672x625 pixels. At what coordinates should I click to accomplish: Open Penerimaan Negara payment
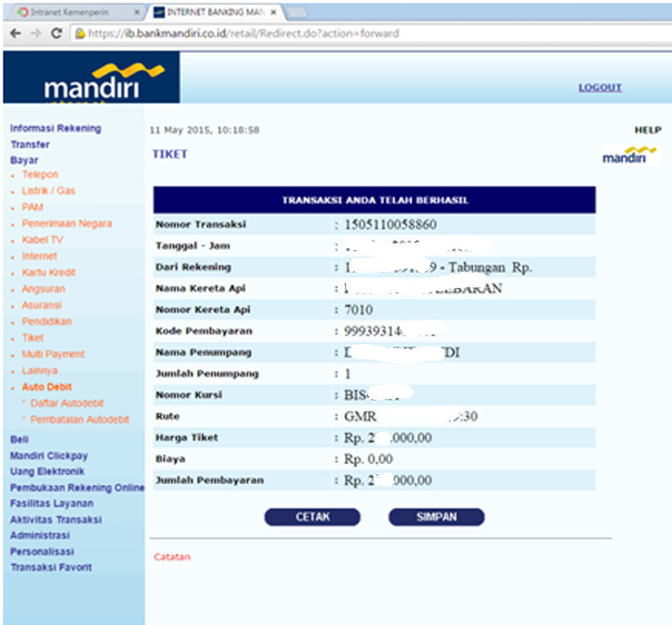pos(67,224)
